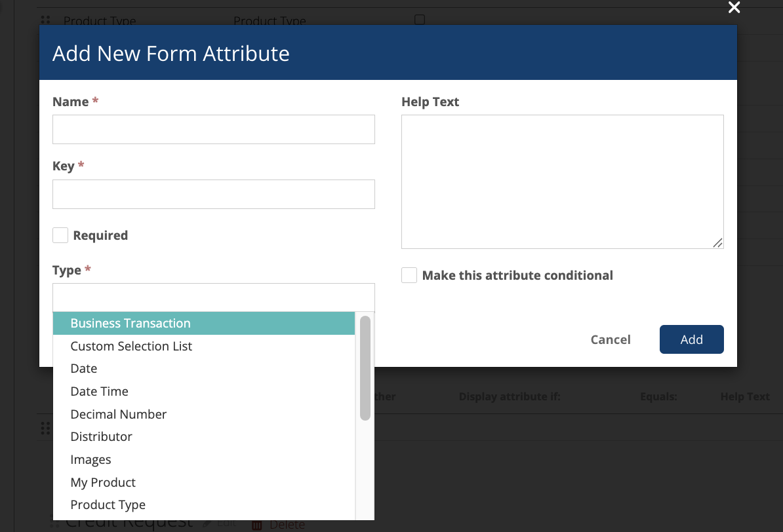Image resolution: width=783 pixels, height=532 pixels.
Task: Cancel adding the form attribute
Action: (611, 340)
